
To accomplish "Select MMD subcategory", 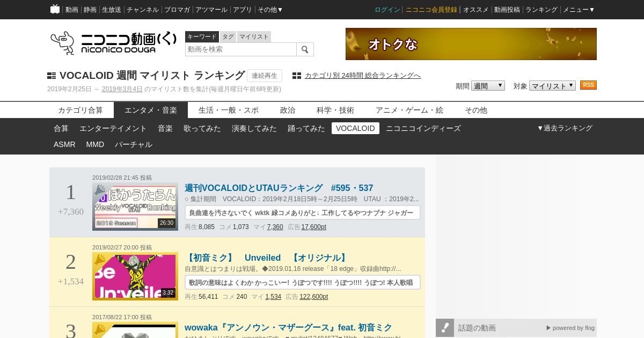I will [95, 144].
